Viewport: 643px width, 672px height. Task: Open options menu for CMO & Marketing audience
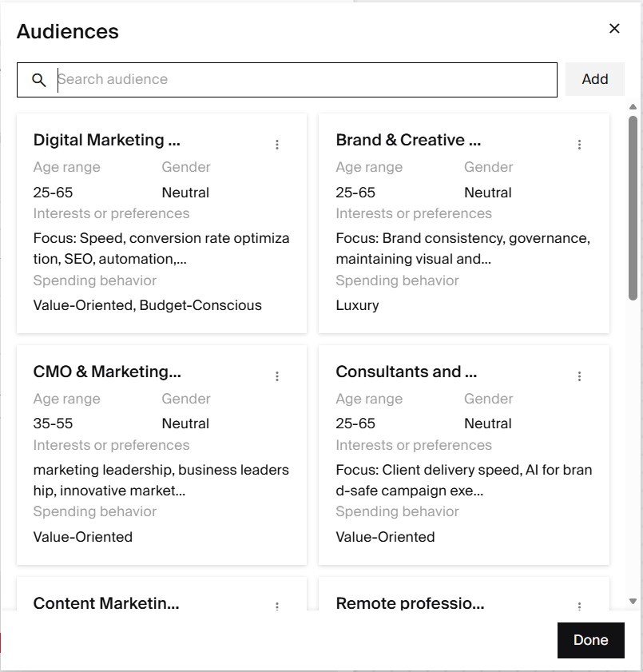point(277,376)
